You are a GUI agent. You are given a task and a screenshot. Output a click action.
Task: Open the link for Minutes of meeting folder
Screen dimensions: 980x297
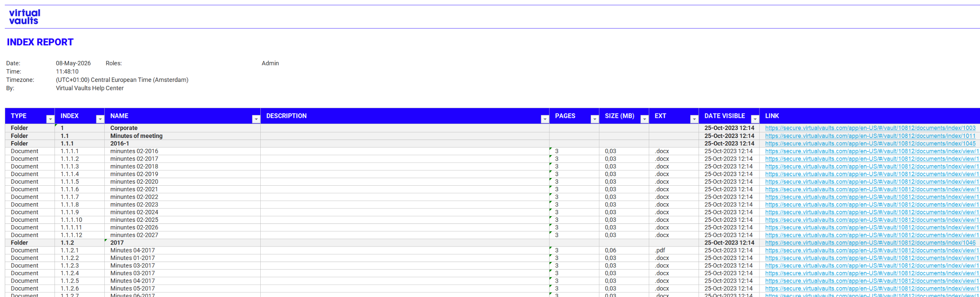click(x=870, y=136)
